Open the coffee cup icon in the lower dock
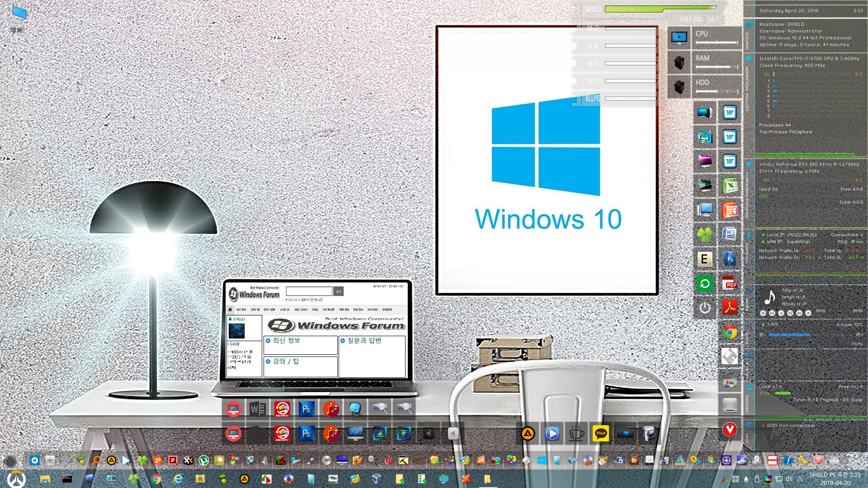 [576, 433]
